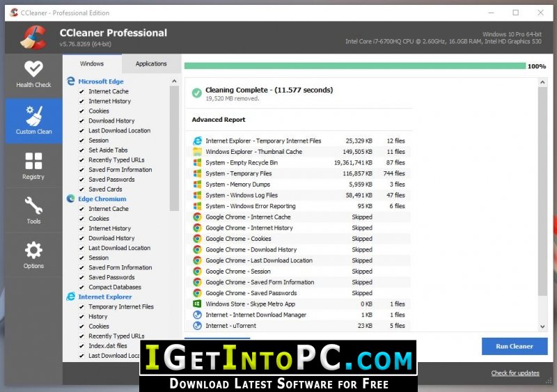Open the Registry grid icon

33,162
